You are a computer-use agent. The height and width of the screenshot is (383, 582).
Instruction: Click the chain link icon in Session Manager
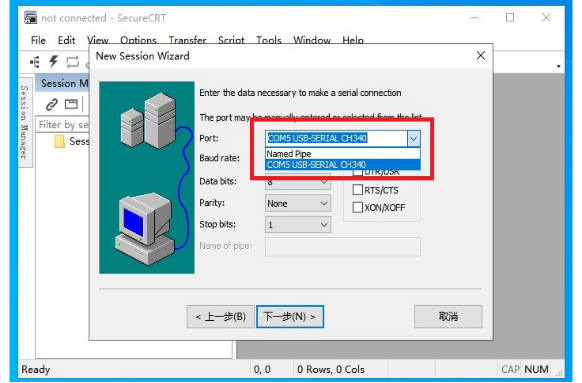point(52,105)
